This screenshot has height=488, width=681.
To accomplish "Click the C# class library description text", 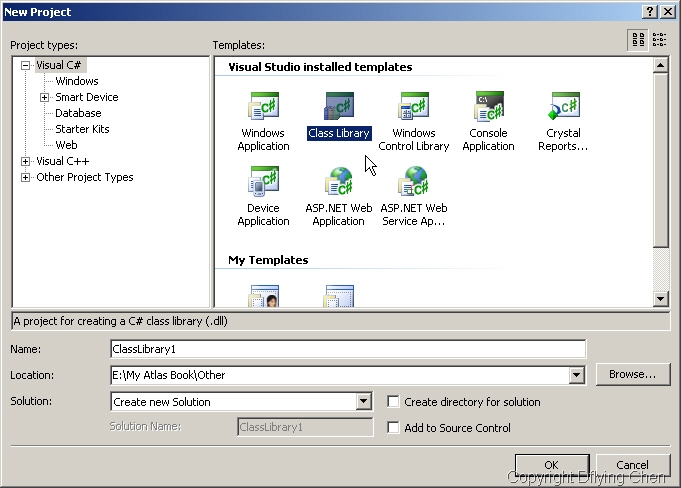I will click(x=120, y=321).
